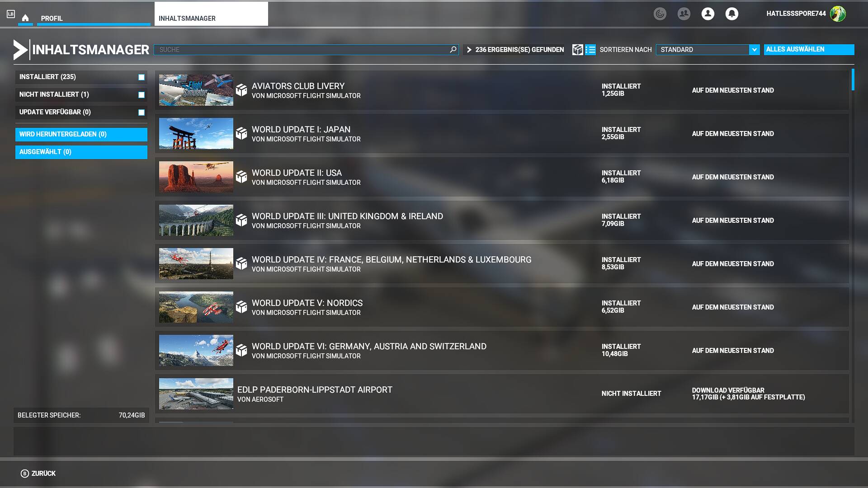This screenshot has width=868, height=488.
Task: Click Wird Heruntergeladen (0) button
Action: point(81,134)
